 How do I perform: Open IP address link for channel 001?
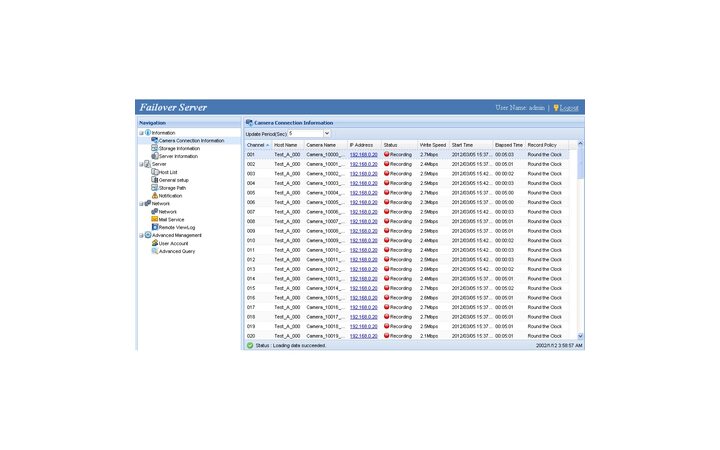[x=363, y=155]
